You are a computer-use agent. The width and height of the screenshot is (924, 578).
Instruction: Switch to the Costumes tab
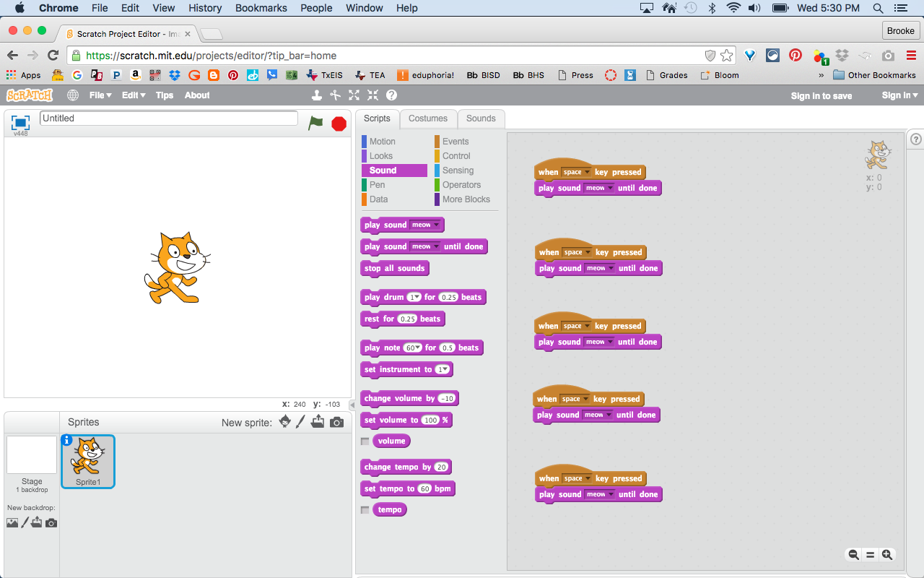pos(428,118)
